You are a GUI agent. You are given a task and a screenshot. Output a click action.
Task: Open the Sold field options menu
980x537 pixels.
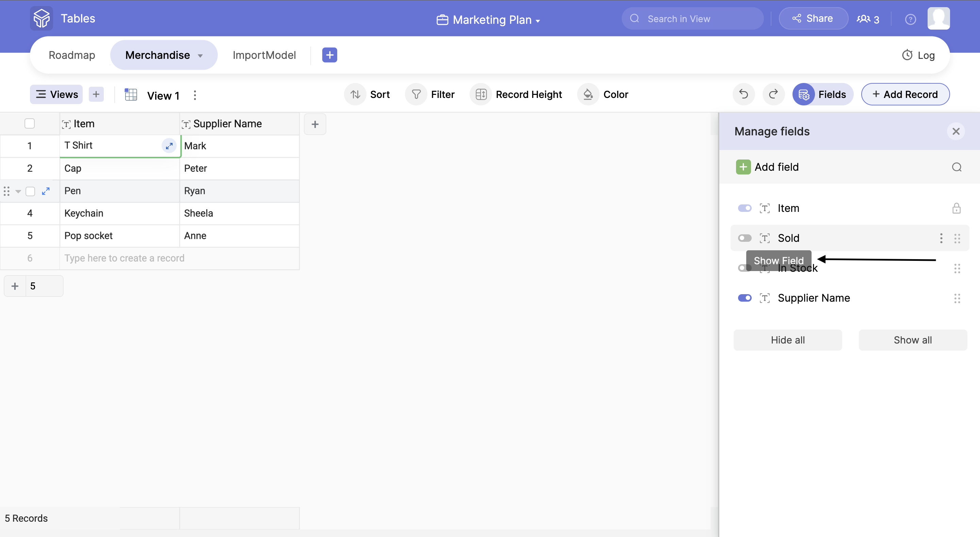pos(941,238)
